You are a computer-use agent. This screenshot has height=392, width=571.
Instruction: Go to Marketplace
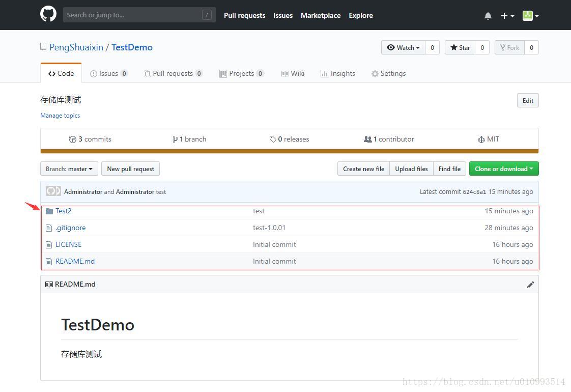point(321,15)
